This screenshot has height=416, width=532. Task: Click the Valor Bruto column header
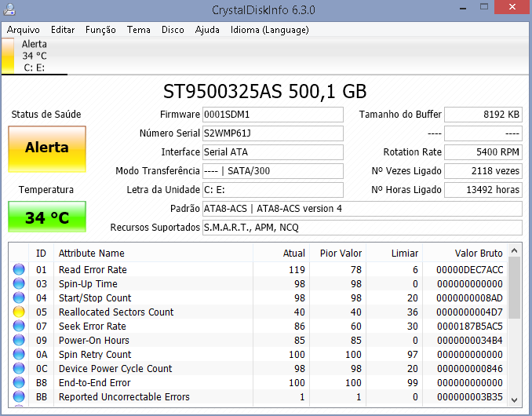pyautogui.click(x=465, y=253)
